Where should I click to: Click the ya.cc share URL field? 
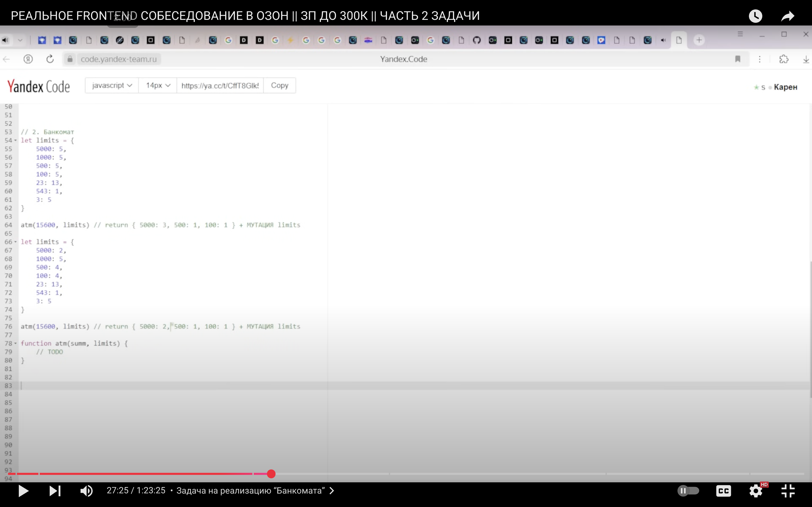[x=220, y=86]
